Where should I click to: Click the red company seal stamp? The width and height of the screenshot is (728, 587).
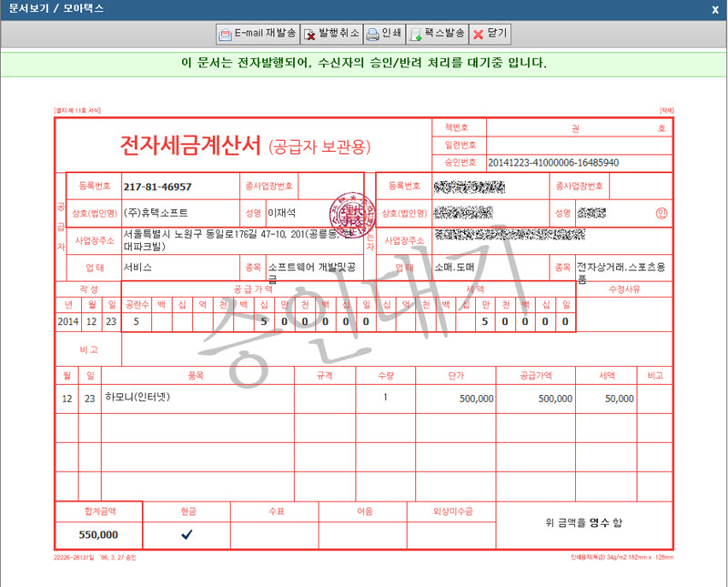pyautogui.click(x=352, y=215)
